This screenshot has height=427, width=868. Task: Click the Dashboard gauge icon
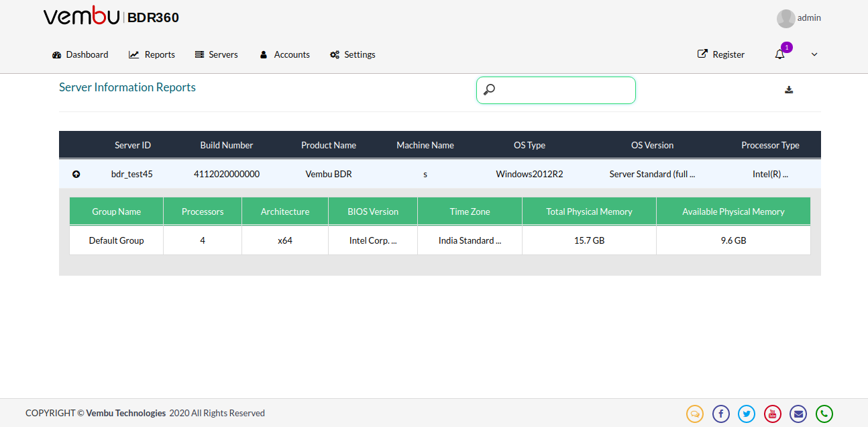pyautogui.click(x=57, y=54)
